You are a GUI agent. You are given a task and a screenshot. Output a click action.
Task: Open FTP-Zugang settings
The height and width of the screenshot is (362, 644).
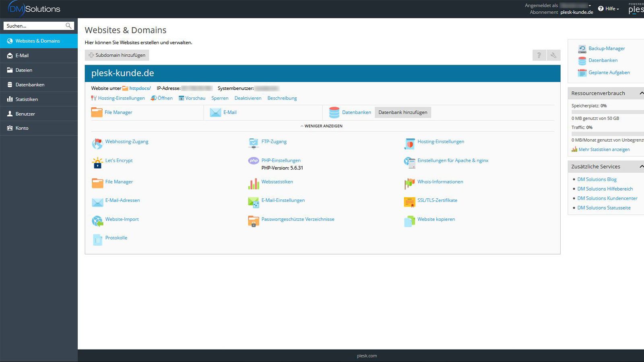274,142
